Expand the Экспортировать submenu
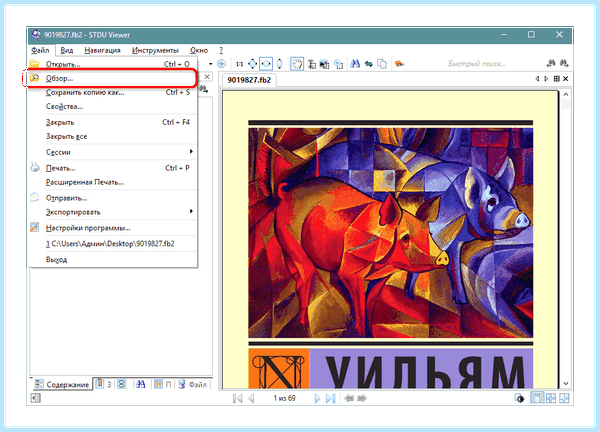The width and height of the screenshot is (600, 432). tap(113, 212)
